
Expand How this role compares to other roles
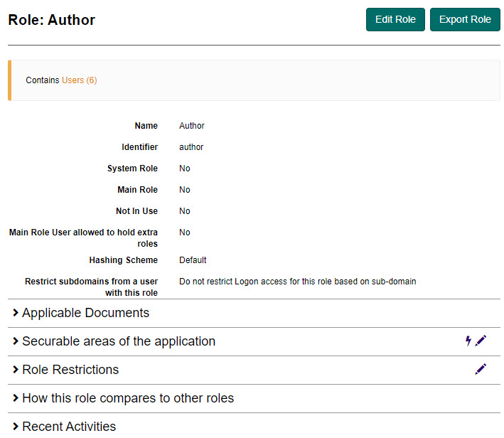128,398
